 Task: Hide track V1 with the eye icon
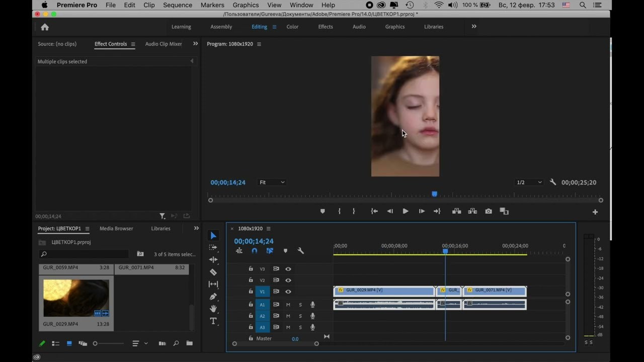point(288,292)
